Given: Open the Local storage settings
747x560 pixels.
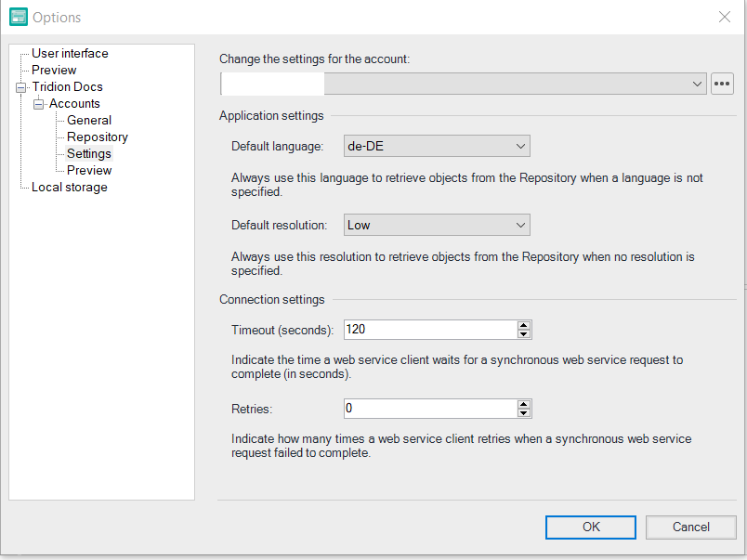Looking at the screenshot, I should tap(70, 187).
